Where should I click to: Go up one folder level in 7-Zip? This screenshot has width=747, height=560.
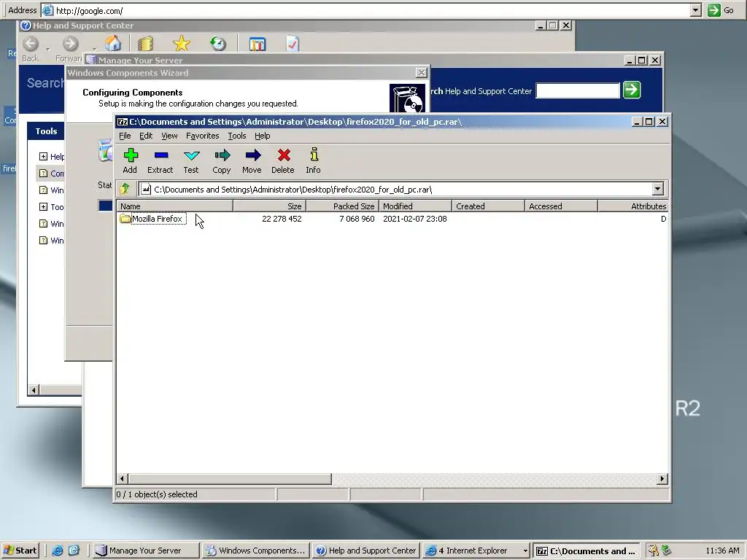tap(125, 189)
